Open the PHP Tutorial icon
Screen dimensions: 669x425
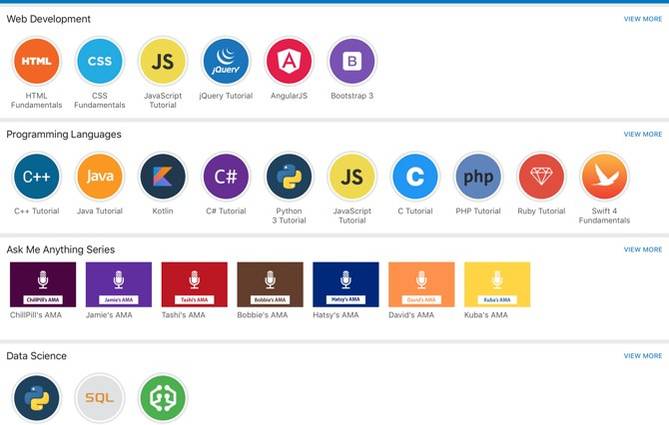478,176
